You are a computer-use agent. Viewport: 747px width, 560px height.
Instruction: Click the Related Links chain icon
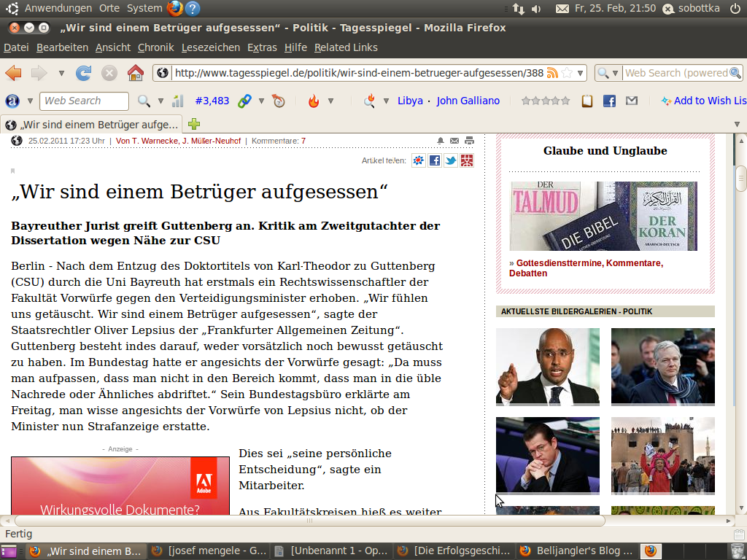244,101
